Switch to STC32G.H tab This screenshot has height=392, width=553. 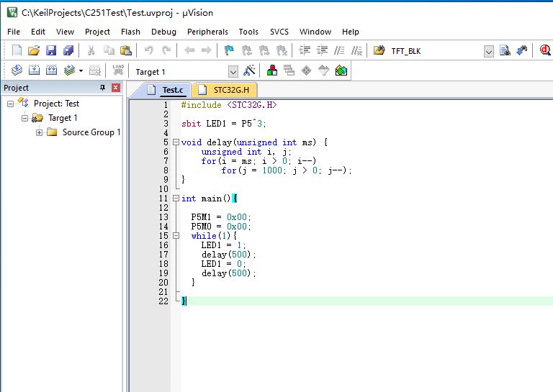tap(224, 90)
